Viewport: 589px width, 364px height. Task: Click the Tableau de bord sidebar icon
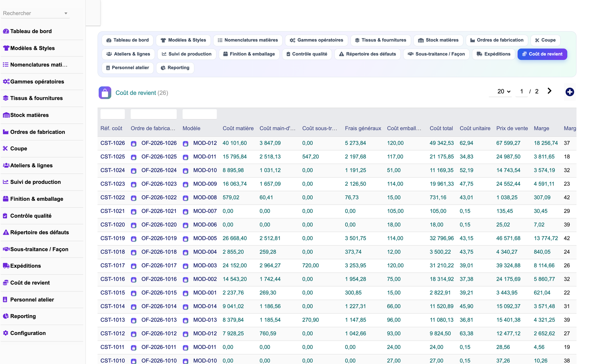6,31
